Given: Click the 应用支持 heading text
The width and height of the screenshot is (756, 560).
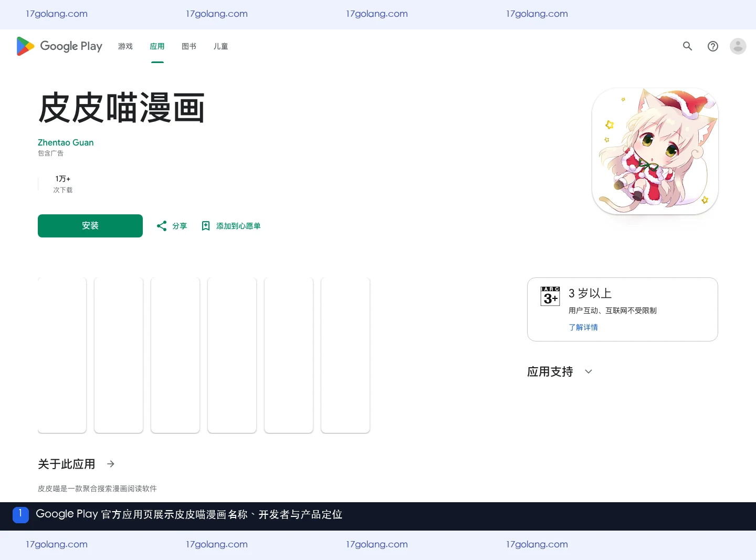Looking at the screenshot, I should (550, 371).
